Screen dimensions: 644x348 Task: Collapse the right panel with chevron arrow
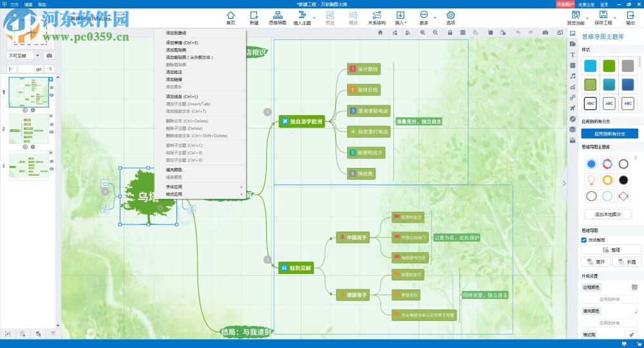(x=564, y=183)
